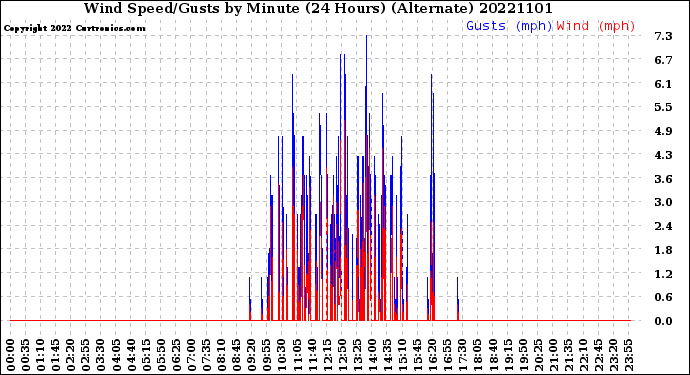Click the 00:35 time label
Image resolution: width=690 pixels, height=375 pixels.
coord(26,355)
